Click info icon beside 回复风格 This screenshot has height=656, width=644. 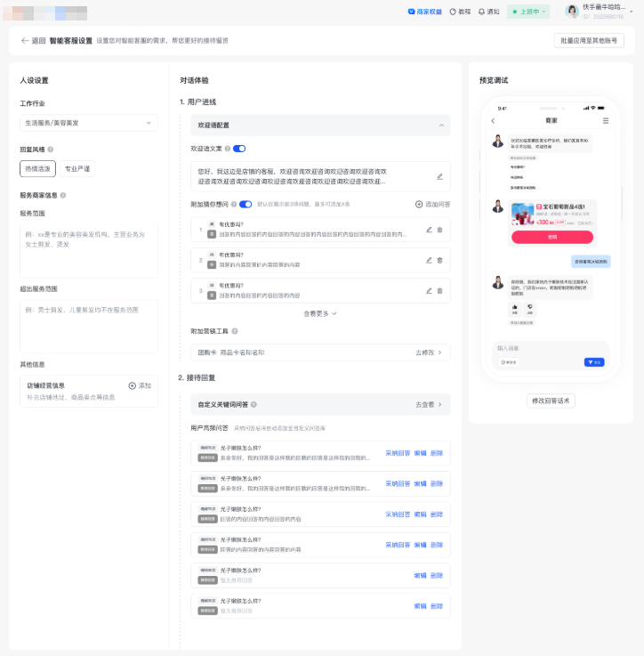tap(50, 150)
